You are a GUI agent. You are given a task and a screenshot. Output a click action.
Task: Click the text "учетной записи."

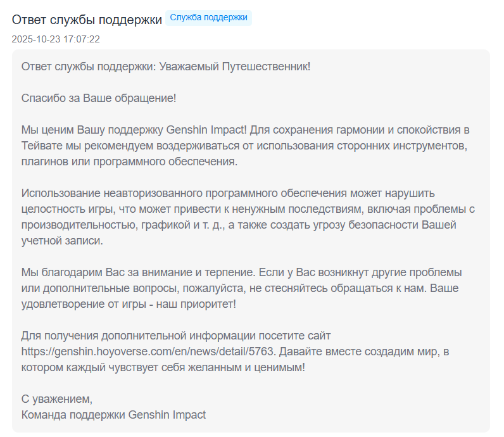point(61,241)
